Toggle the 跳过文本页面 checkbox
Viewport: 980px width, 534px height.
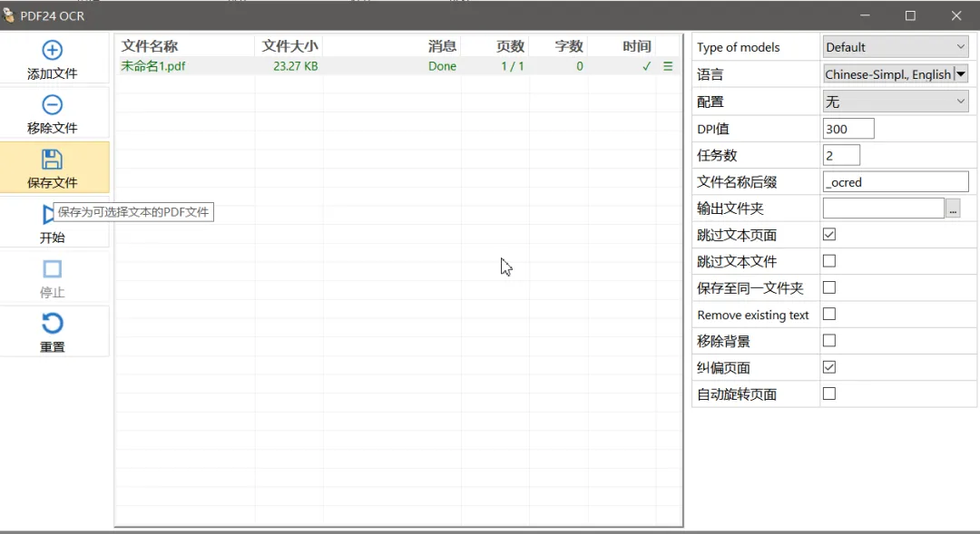coord(829,234)
